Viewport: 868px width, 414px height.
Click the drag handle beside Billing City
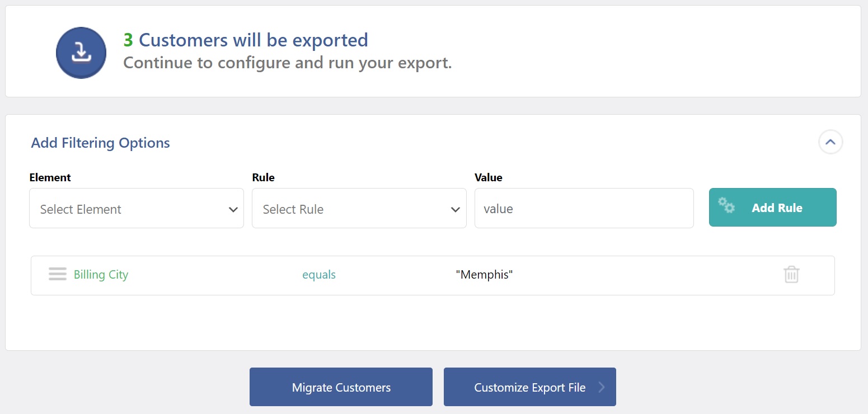pos(58,274)
